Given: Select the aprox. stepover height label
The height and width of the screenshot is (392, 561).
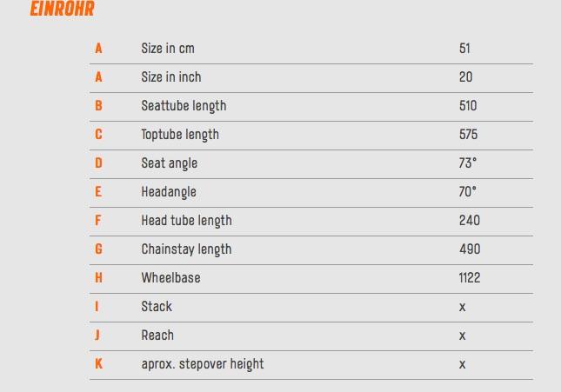Looking at the screenshot, I should pyautogui.click(x=203, y=364).
